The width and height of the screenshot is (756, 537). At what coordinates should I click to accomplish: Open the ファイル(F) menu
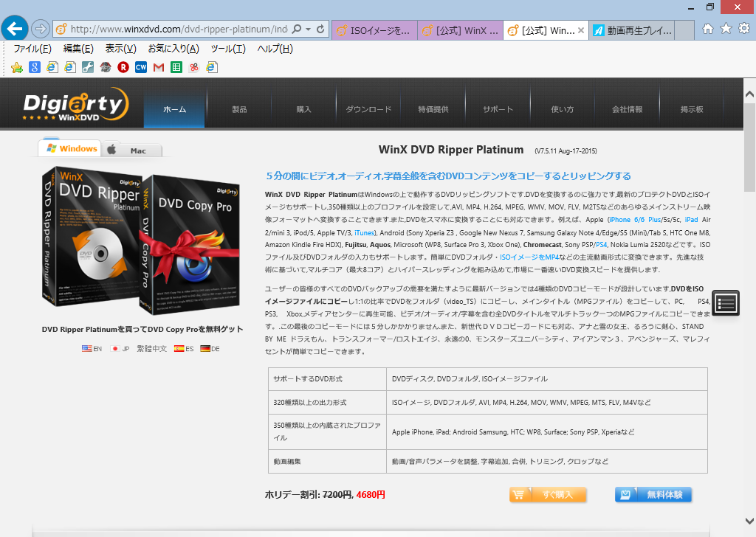click(x=32, y=49)
